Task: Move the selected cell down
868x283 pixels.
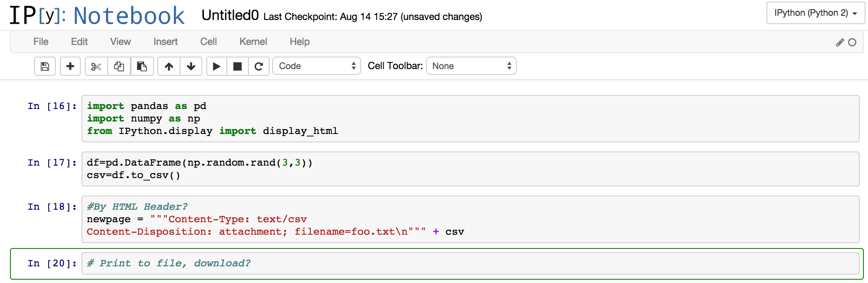Action: tap(191, 66)
